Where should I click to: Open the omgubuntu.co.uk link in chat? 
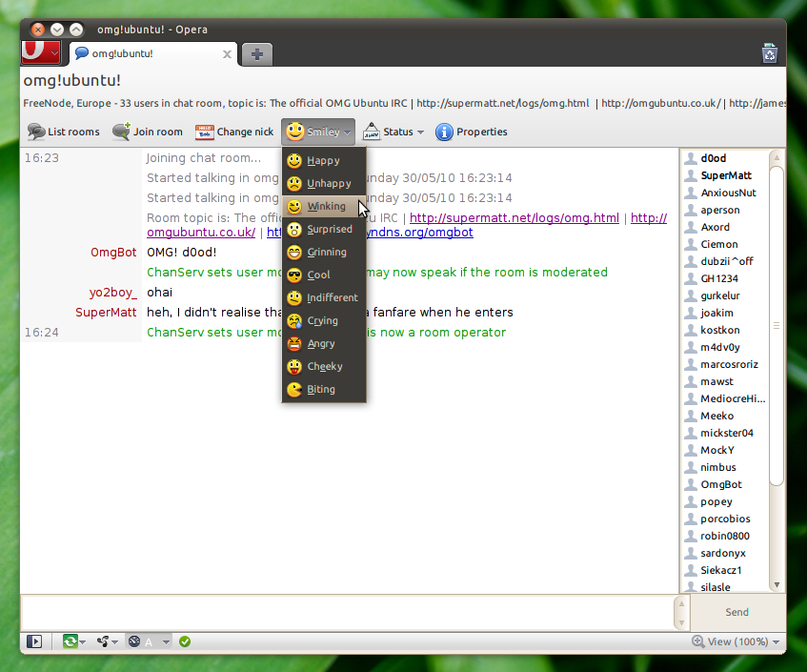pyautogui.click(x=201, y=233)
